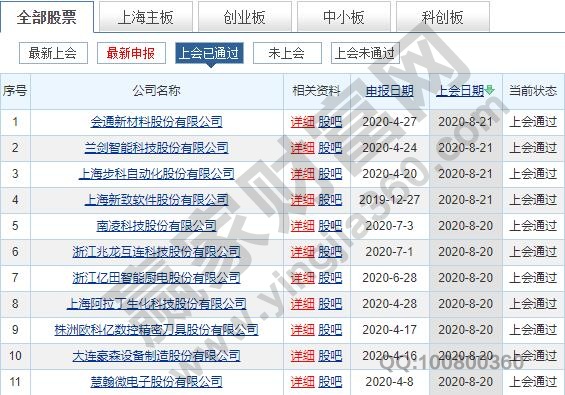
Task: Click 股吧 for 大连豪森设备 row
Action: (x=330, y=356)
